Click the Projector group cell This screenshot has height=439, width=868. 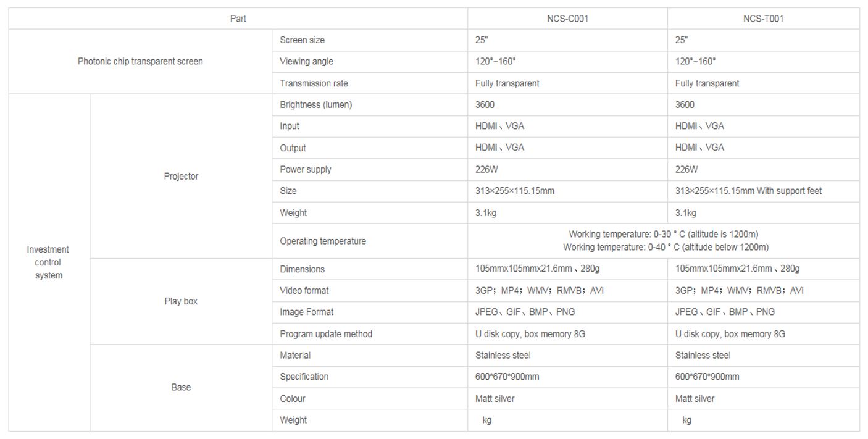(x=181, y=177)
